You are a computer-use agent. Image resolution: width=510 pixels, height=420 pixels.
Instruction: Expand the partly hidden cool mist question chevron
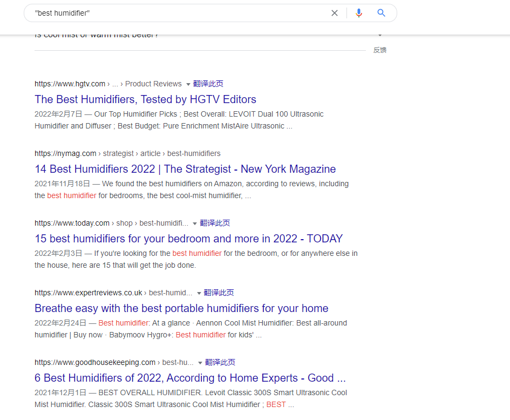[379, 35]
